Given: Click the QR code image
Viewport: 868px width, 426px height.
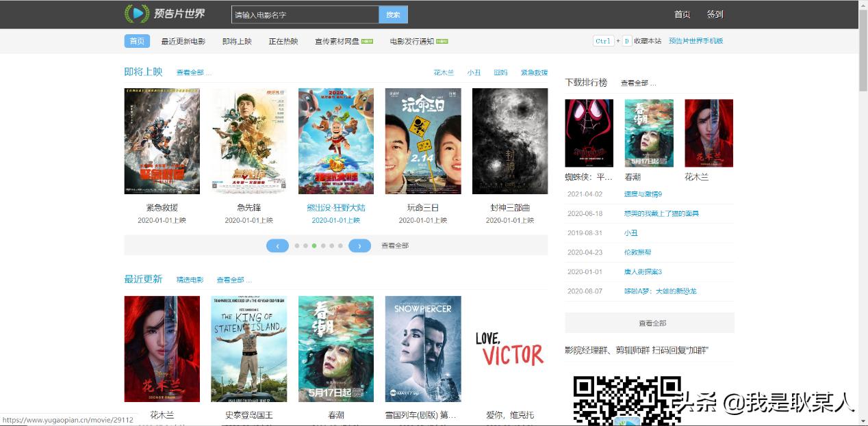Looking at the screenshot, I should 628,400.
